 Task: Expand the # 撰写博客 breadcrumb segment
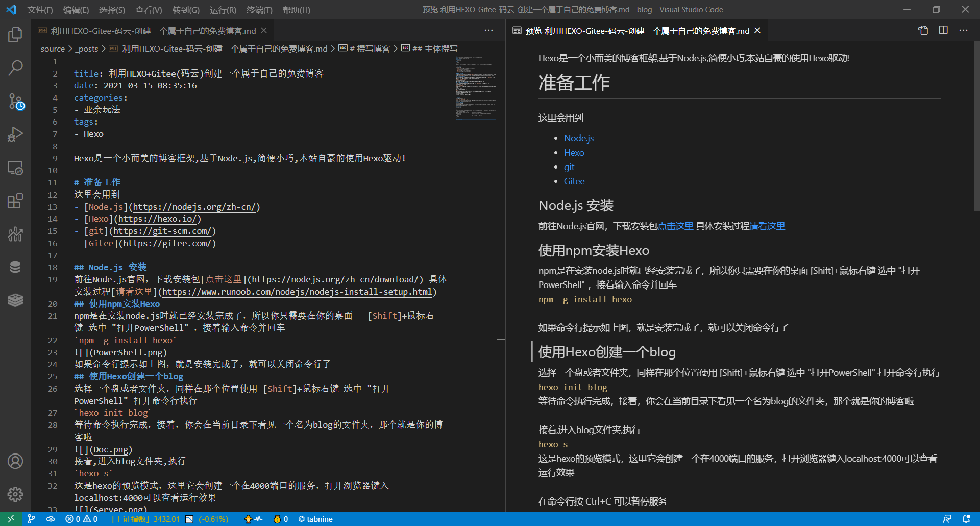tap(364, 49)
